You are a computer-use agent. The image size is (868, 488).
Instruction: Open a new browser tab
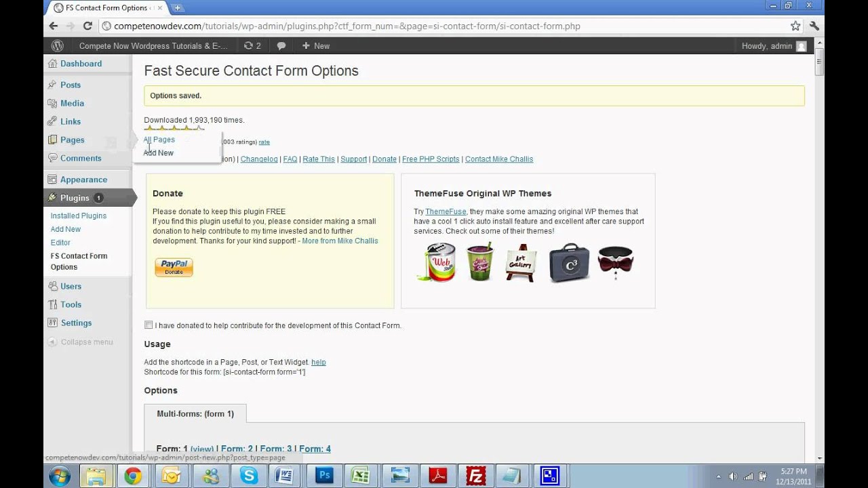(178, 8)
